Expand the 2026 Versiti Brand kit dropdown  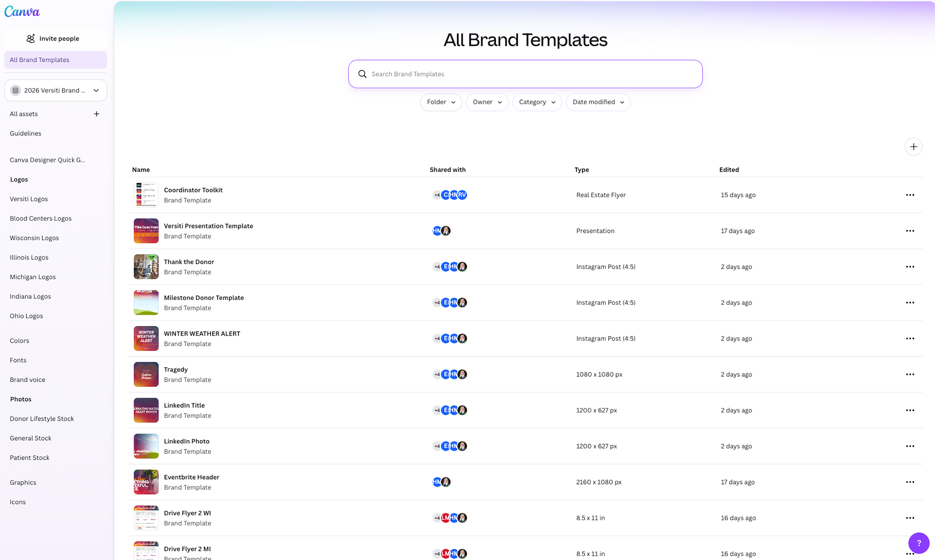(x=56, y=91)
